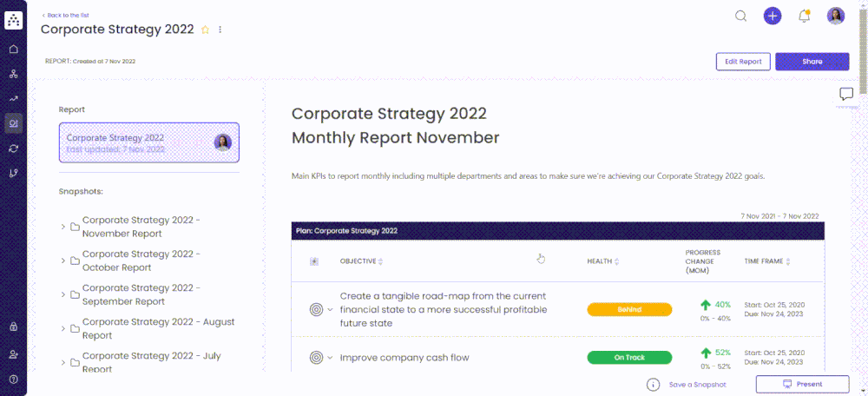Click the purple plus create button
Viewport: 868px width, 396px height.
tap(773, 16)
